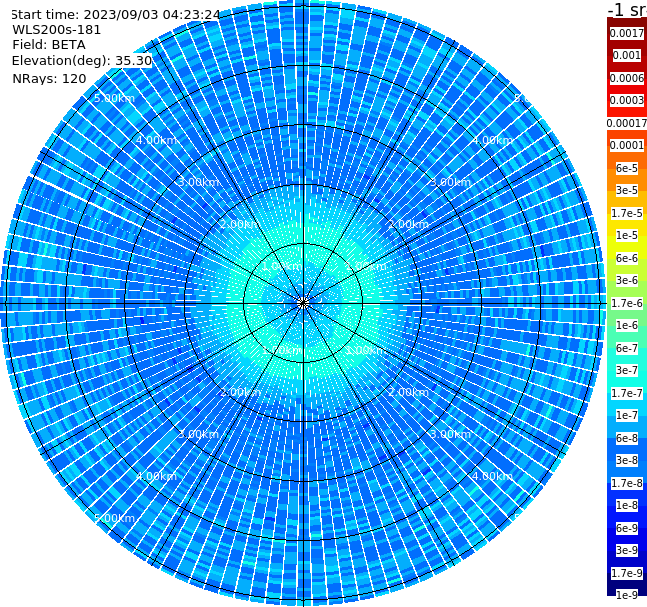Select the 0.001 colorbar value
The image size is (647, 607).
pyautogui.click(x=627, y=55)
